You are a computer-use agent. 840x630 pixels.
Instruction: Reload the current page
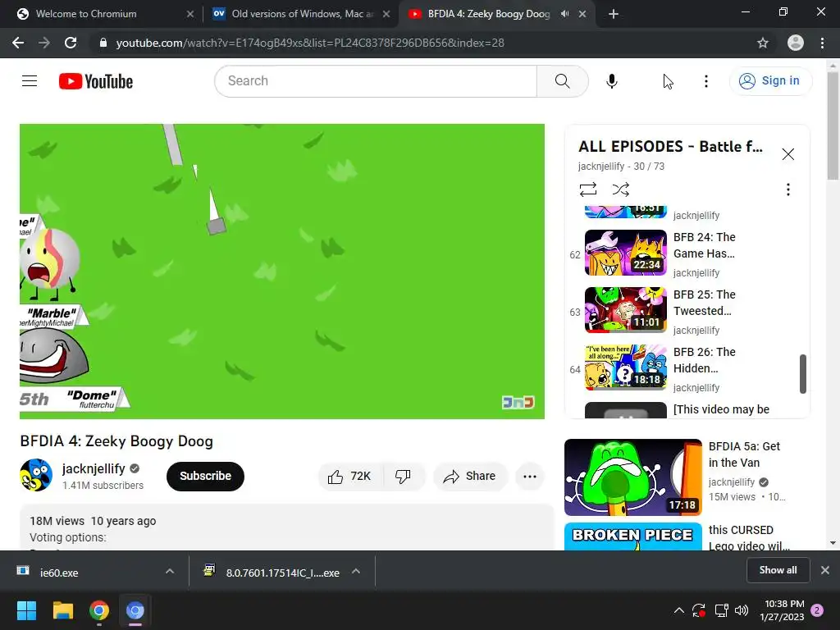click(x=71, y=43)
